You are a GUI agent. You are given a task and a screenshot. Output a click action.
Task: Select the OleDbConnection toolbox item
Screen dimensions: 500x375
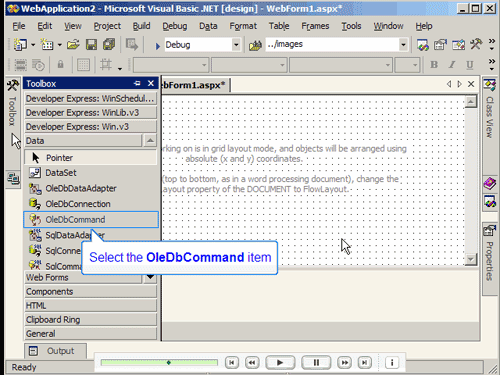(x=90, y=204)
